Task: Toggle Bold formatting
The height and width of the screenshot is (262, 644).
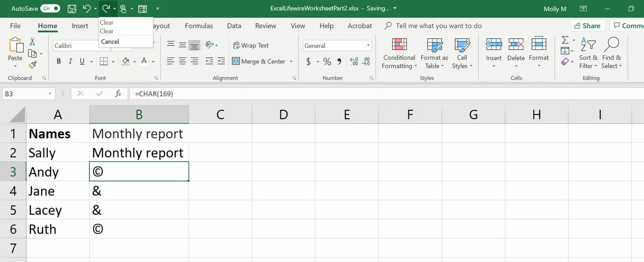Action: coord(59,62)
